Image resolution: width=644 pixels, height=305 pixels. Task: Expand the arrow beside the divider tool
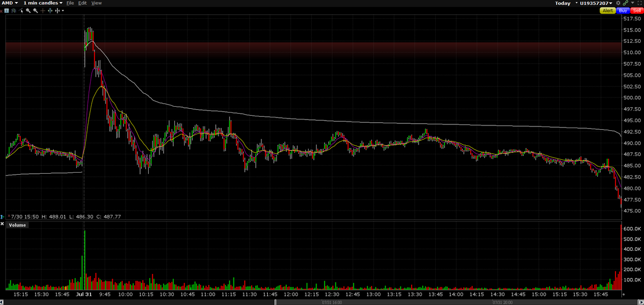[63, 11]
